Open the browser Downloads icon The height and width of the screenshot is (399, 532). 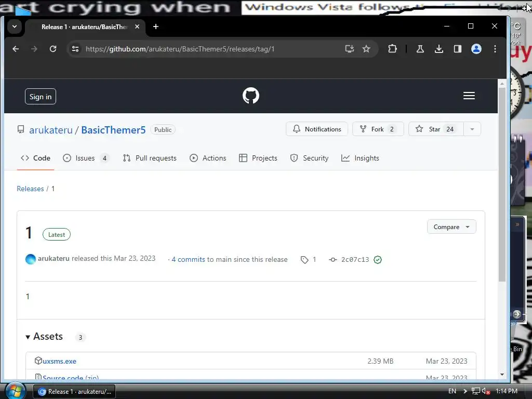pos(438,49)
